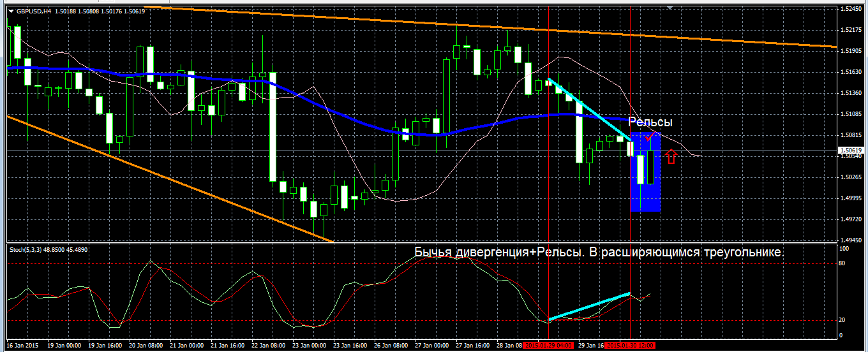This screenshot has width=868, height=352.
Task: Click the 26 Jan 08:00 time label
Action: [x=393, y=345]
